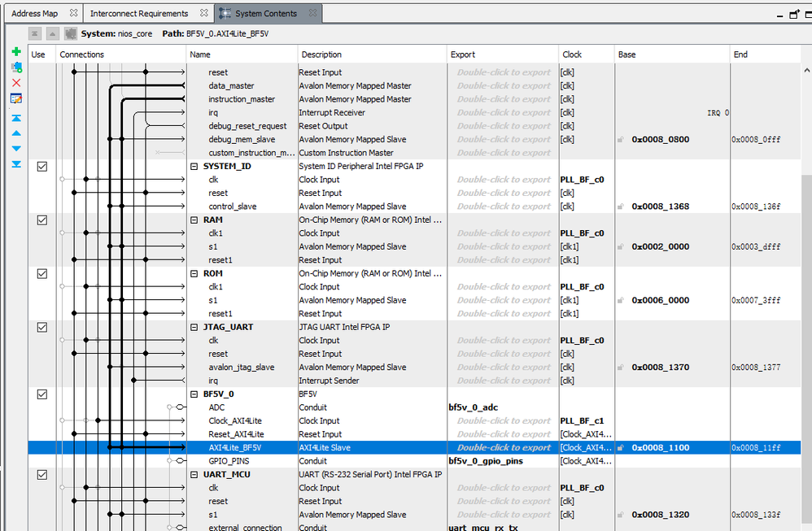Click the conduit export connector on the ADC row
This screenshot has height=531, width=812.
click(x=180, y=407)
